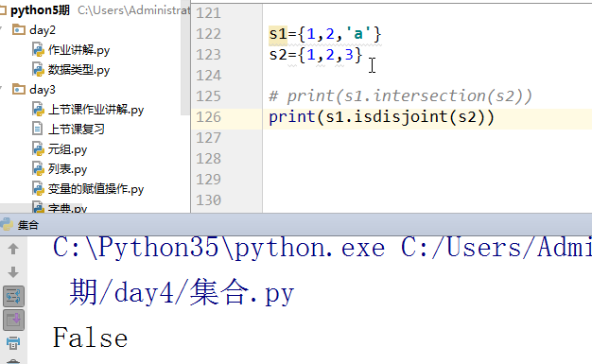Click the day3 folder icon

(x=19, y=89)
